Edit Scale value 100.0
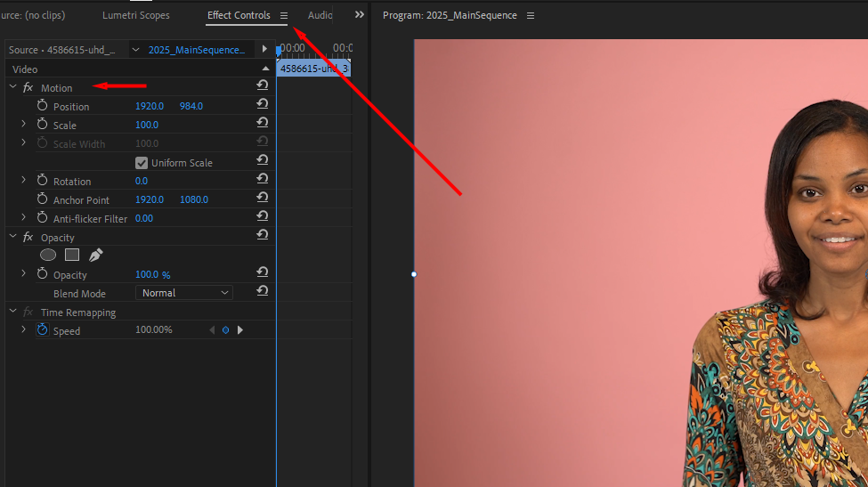Viewport: 868px width, 487px height. (147, 125)
